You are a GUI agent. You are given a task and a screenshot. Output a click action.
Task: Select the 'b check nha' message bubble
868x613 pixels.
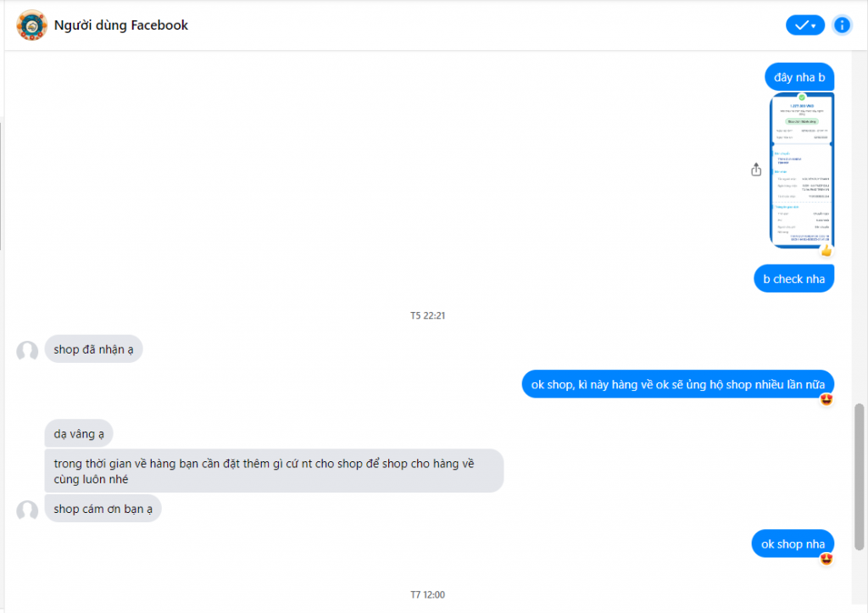tap(793, 279)
